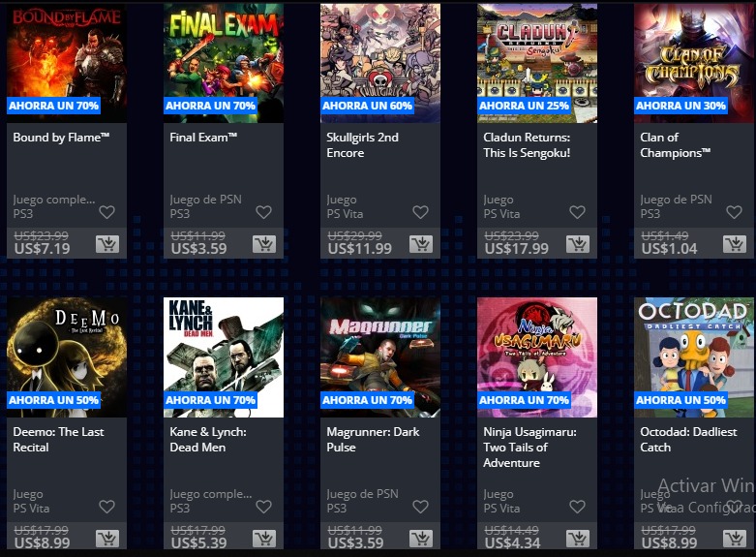
Task: Toggle wishlist heart for Skullgirls 2nd Encore
Action: 420,212
